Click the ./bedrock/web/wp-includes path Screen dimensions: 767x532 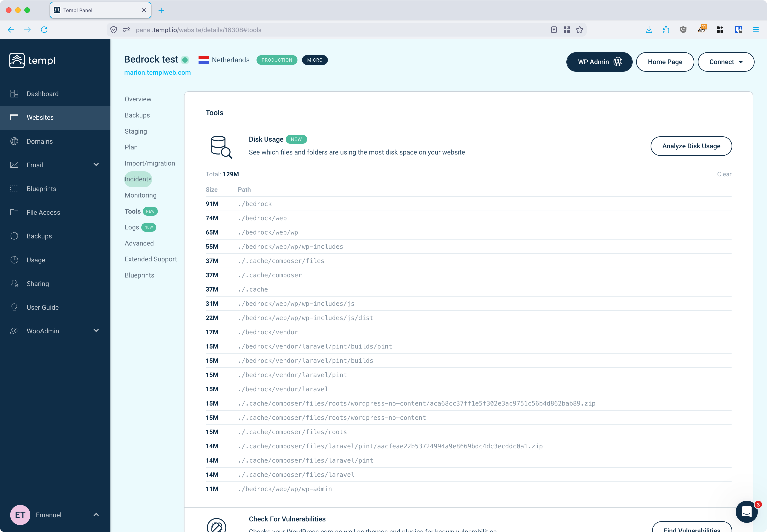click(291, 246)
